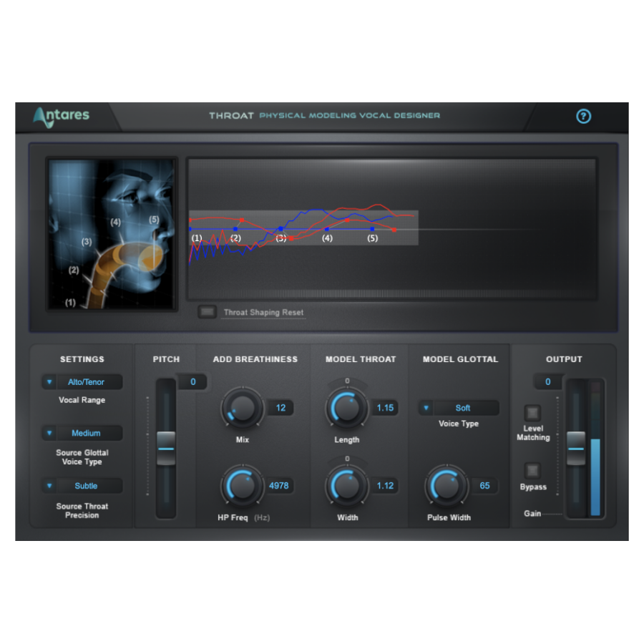
Task: Open the Alto/Tenor Vocal Range dropdown
Action: (82, 382)
